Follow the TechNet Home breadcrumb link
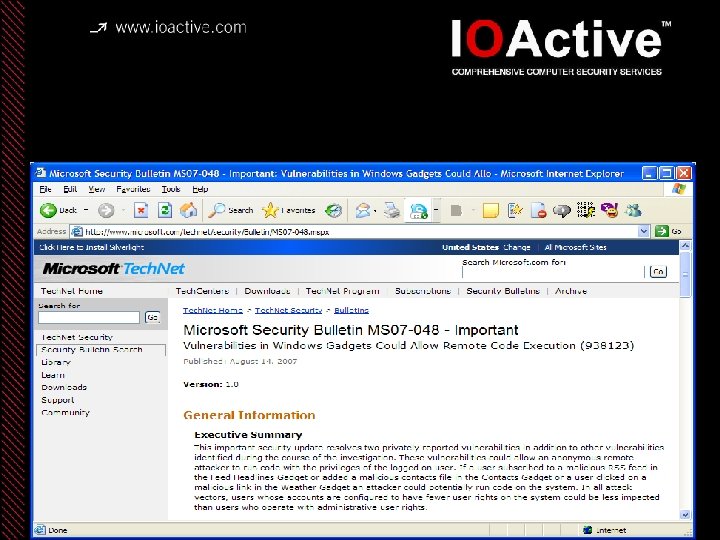The image size is (720, 540). pyautogui.click(x=213, y=310)
